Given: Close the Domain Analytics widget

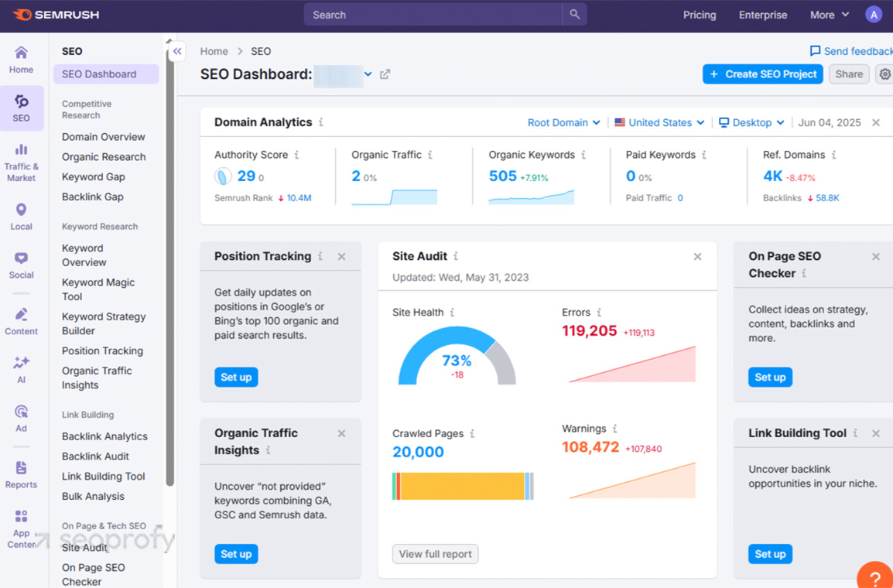Looking at the screenshot, I should point(876,123).
